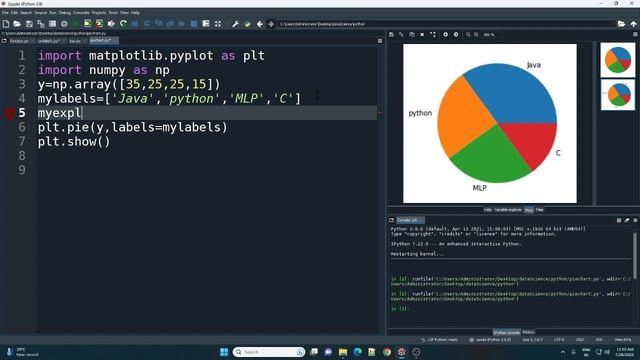The image size is (640, 360).
Task: Open the Windows Start menu
Action: pos(224,352)
